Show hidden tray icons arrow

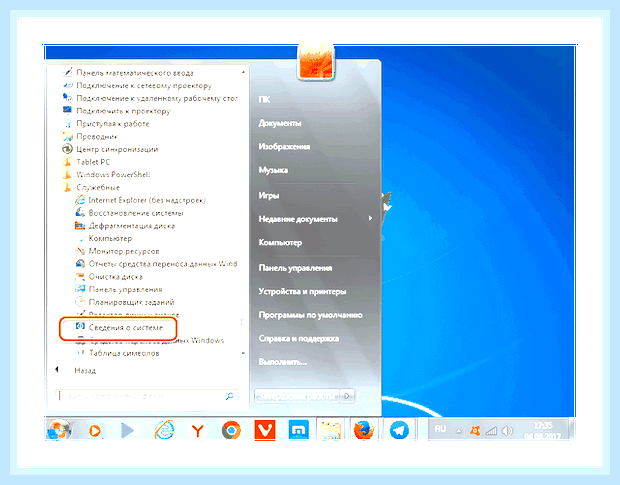click(459, 431)
